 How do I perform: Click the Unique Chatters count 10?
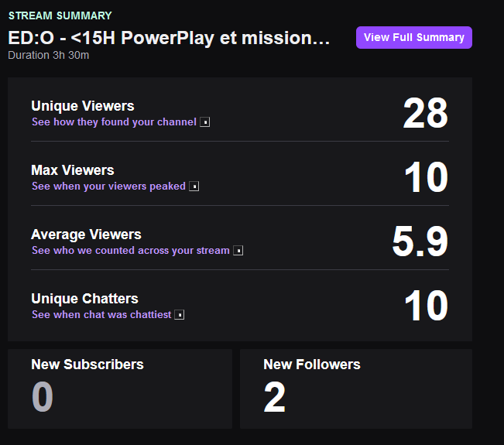tap(426, 306)
